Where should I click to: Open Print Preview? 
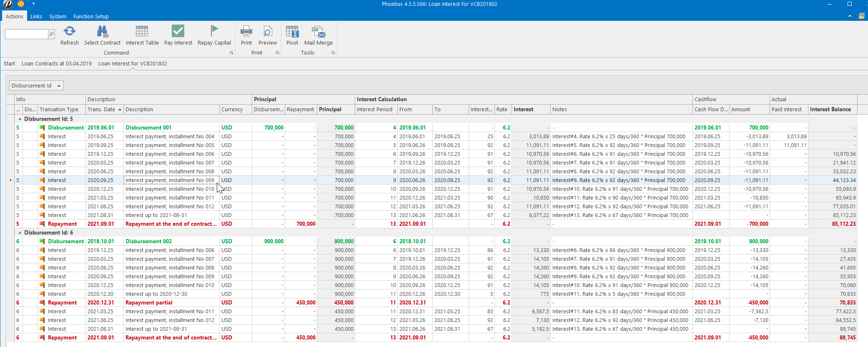[x=267, y=32]
